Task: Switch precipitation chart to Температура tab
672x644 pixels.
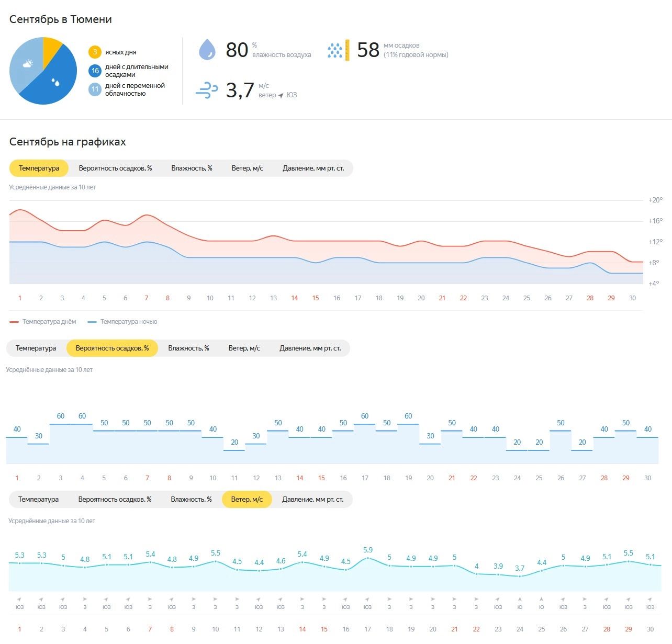Action: [x=36, y=348]
